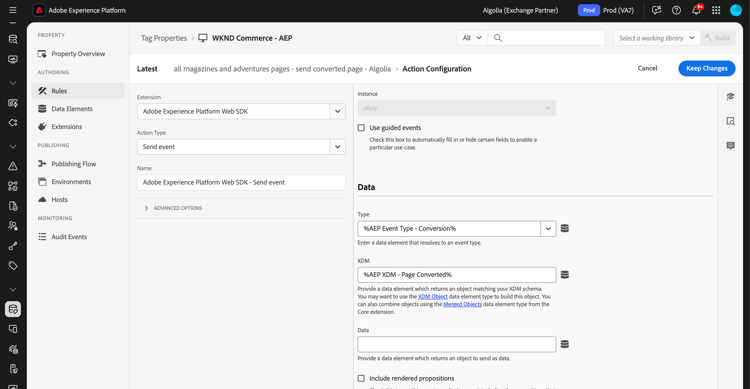Expand Advanced Options section
Image resolution: width=750 pixels, height=389 pixels.
tap(173, 208)
